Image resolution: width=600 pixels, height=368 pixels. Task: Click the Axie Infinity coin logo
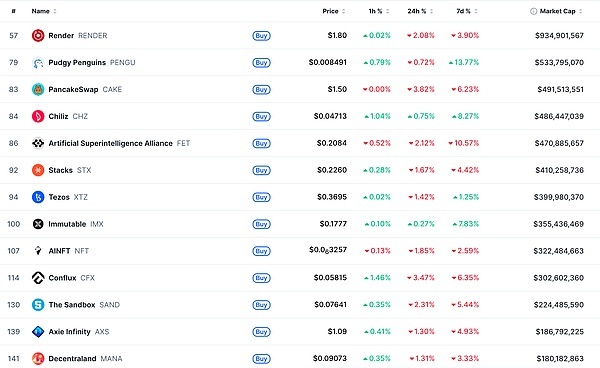click(x=38, y=332)
